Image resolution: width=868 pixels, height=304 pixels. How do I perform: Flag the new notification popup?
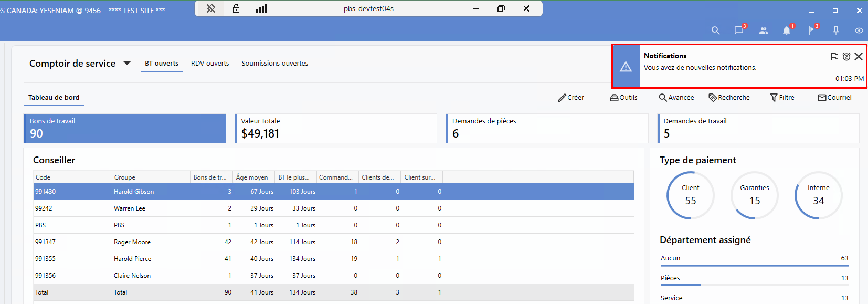tap(834, 57)
